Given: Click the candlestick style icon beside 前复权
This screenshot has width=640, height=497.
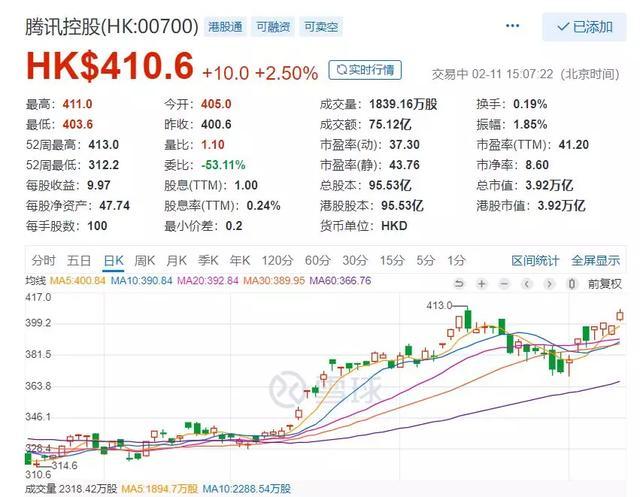Looking at the screenshot, I should (572, 284).
